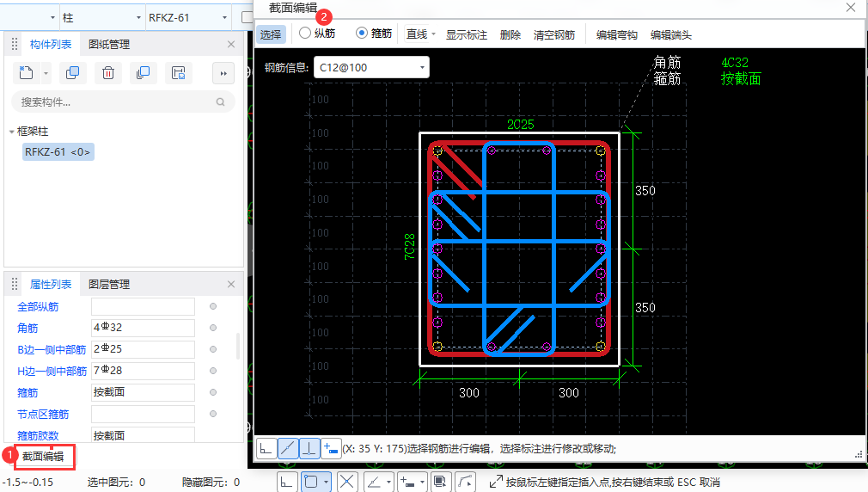Toggle the perpendicular snap icon in editor
Viewport: 868px width, 492px height.
[309, 448]
